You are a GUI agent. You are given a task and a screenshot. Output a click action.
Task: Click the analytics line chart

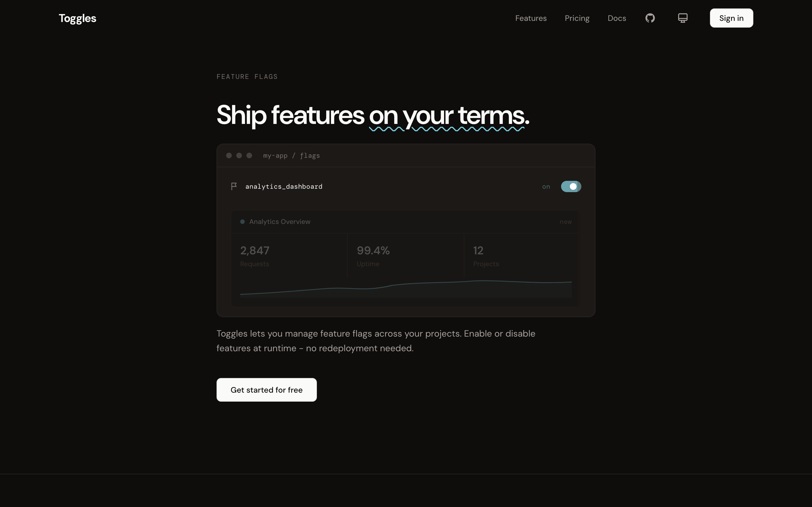406,288
